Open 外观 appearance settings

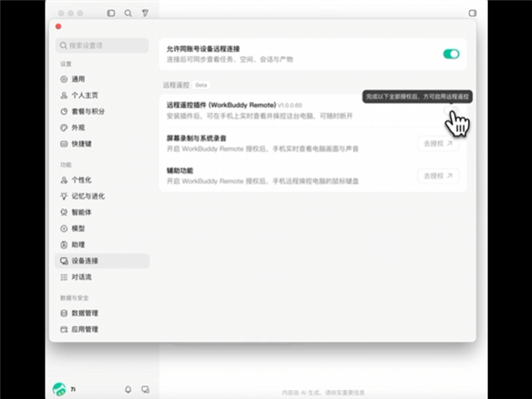[102, 128]
